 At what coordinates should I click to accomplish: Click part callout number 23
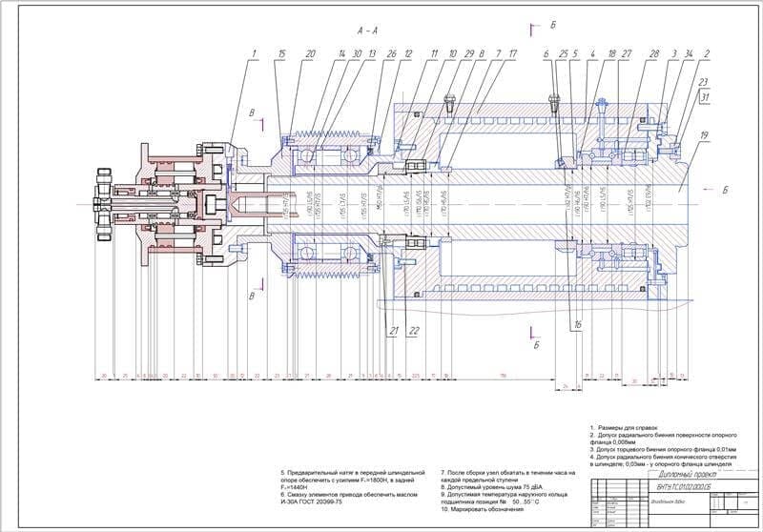703,82
